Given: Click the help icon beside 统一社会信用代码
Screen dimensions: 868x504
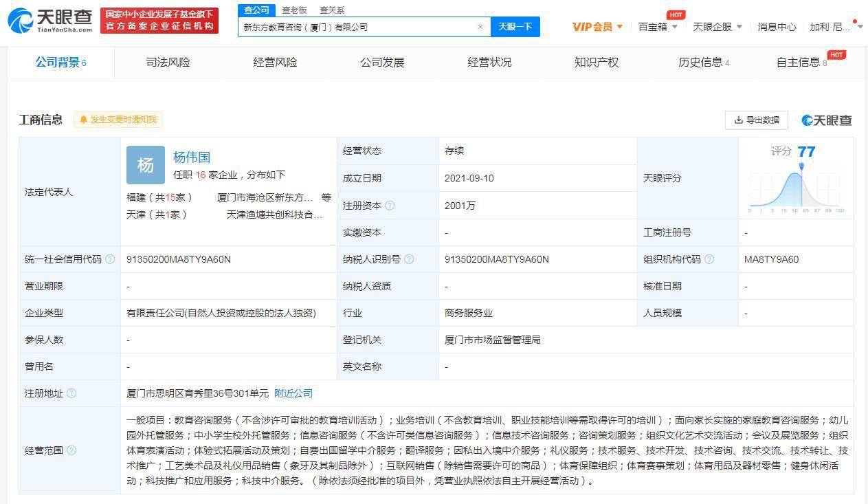Looking at the screenshot, I should click(110, 259).
